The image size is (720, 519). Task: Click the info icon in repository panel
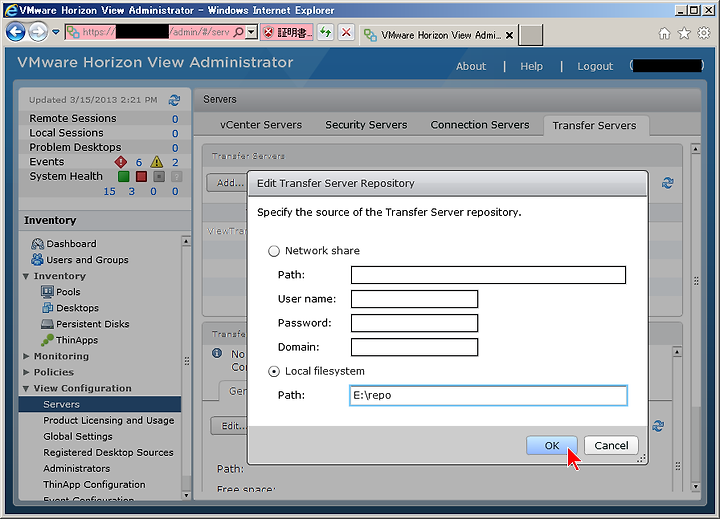(x=217, y=353)
